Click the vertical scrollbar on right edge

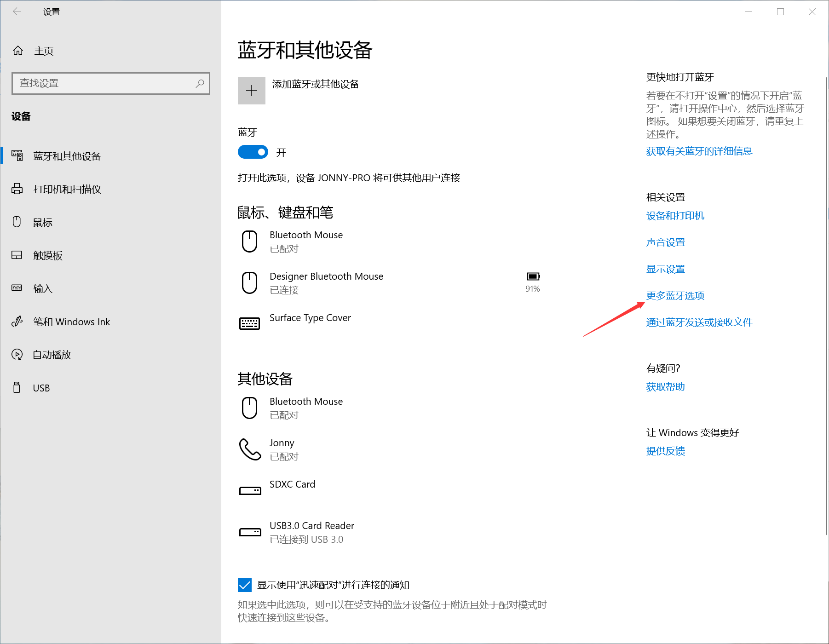tap(826, 304)
